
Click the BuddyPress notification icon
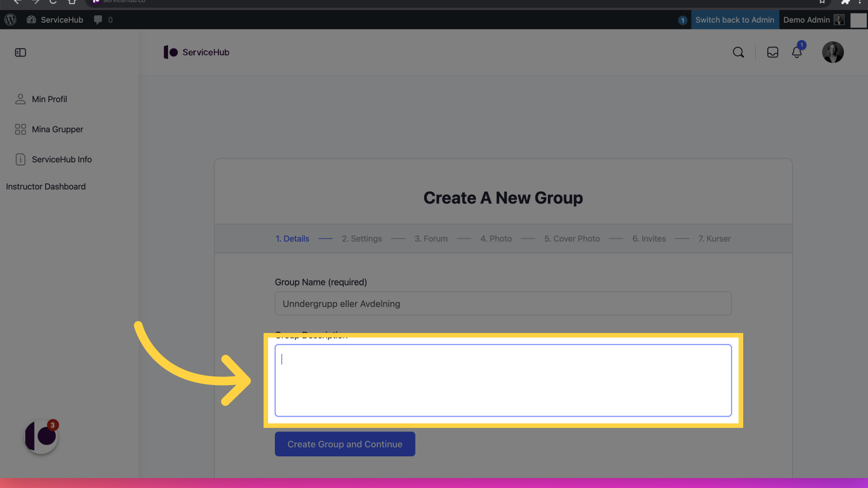(797, 52)
